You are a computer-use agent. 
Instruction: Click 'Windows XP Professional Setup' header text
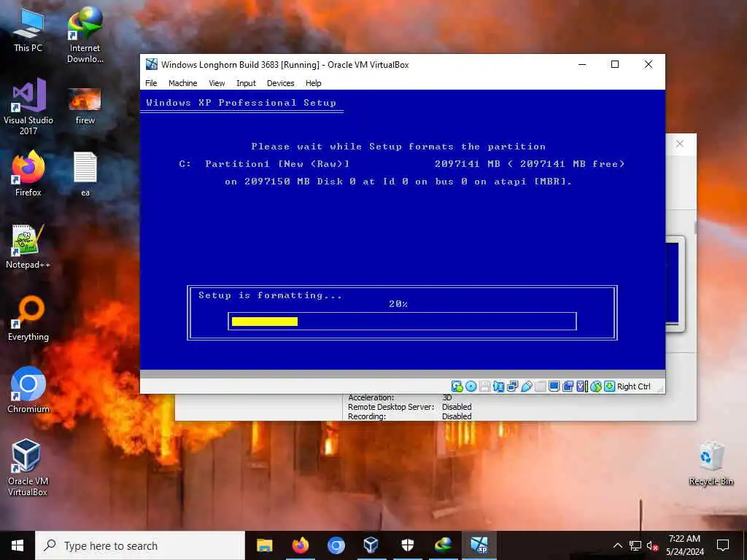pos(241,102)
